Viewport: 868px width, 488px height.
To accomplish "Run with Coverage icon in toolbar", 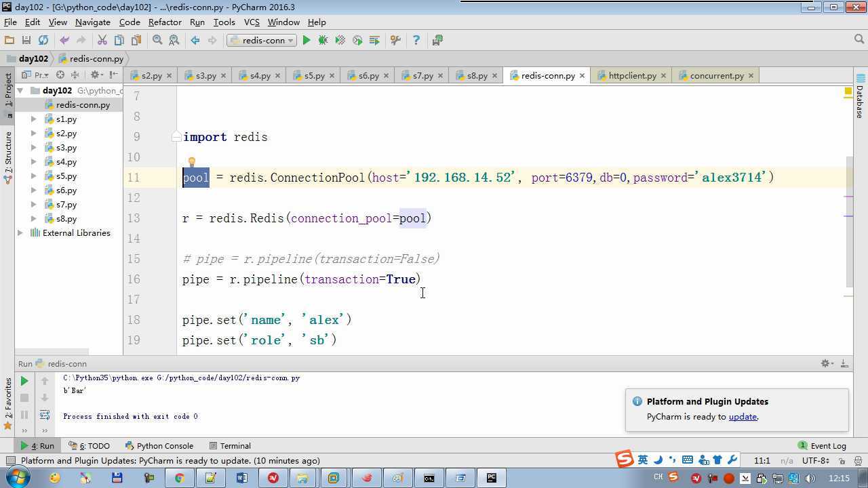I will coord(340,41).
